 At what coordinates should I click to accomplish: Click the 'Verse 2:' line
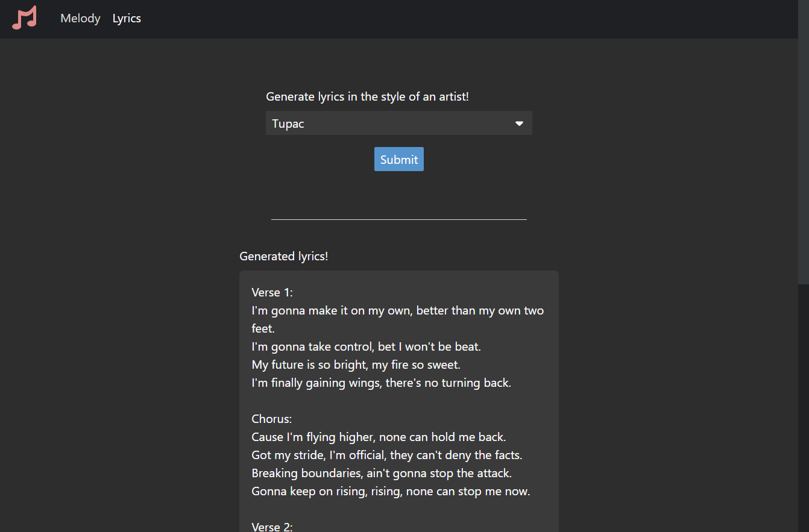[272, 527]
